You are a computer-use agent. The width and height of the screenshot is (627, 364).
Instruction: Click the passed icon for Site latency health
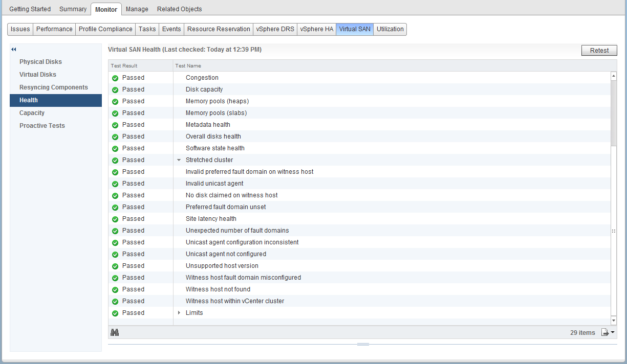(x=115, y=219)
